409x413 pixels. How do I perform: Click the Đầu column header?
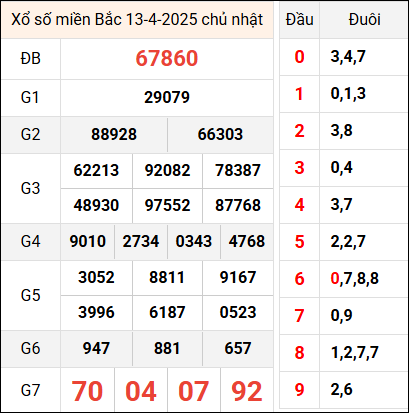point(299,19)
